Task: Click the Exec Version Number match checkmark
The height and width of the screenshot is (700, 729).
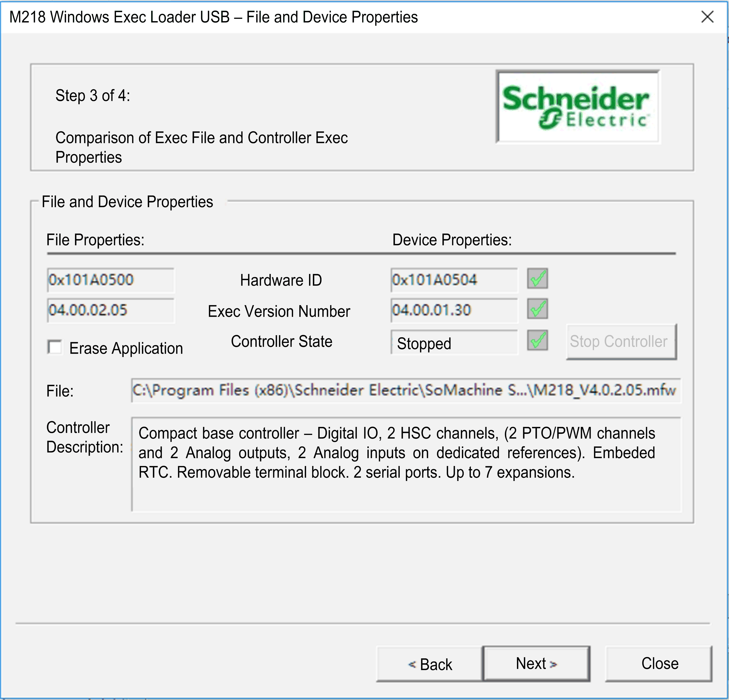Action: 538,309
